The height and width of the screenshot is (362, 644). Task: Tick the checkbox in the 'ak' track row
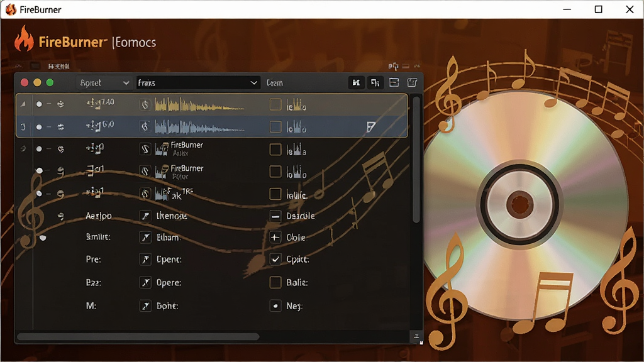(x=275, y=194)
